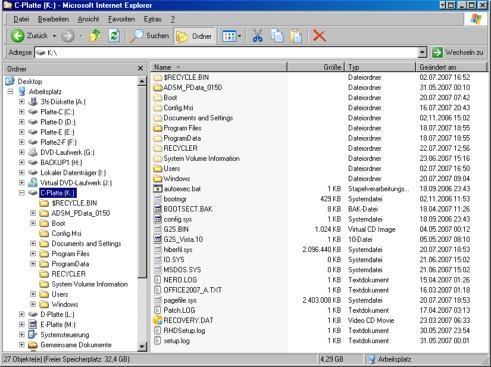Click into the Adresse field
The height and width of the screenshot is (367, 491).
(x=226, y=53)
